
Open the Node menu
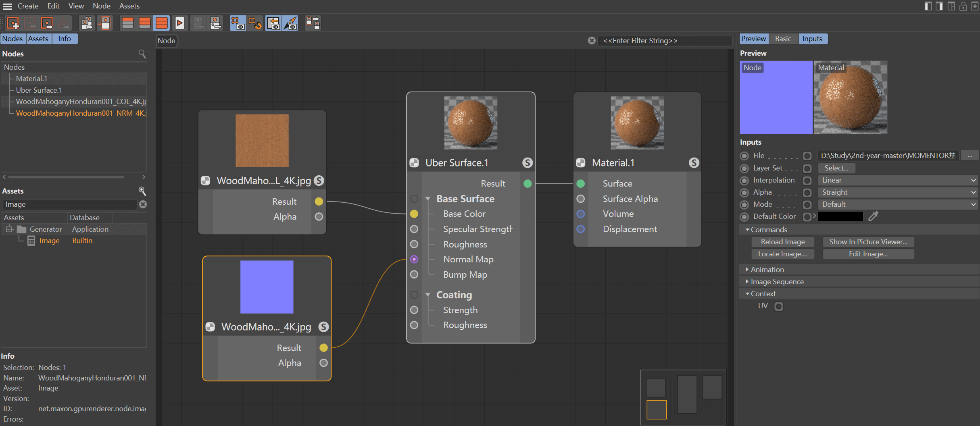pos(101,6)
